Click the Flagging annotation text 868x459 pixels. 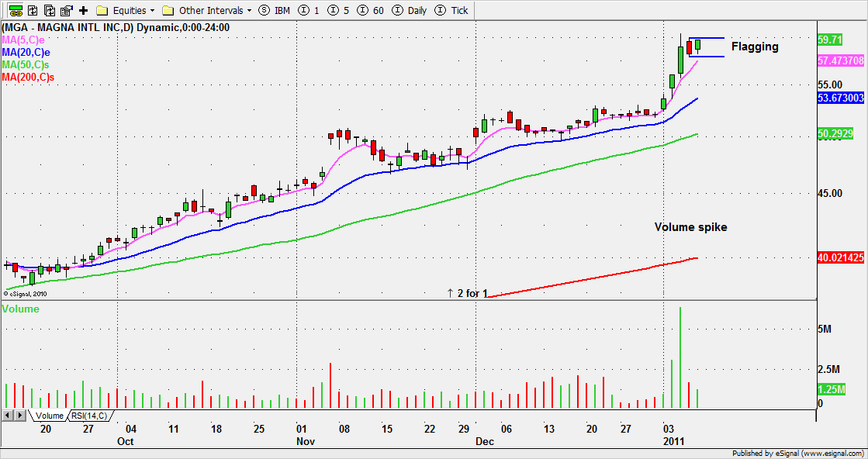pyautogui.click(x=755, y=47)
